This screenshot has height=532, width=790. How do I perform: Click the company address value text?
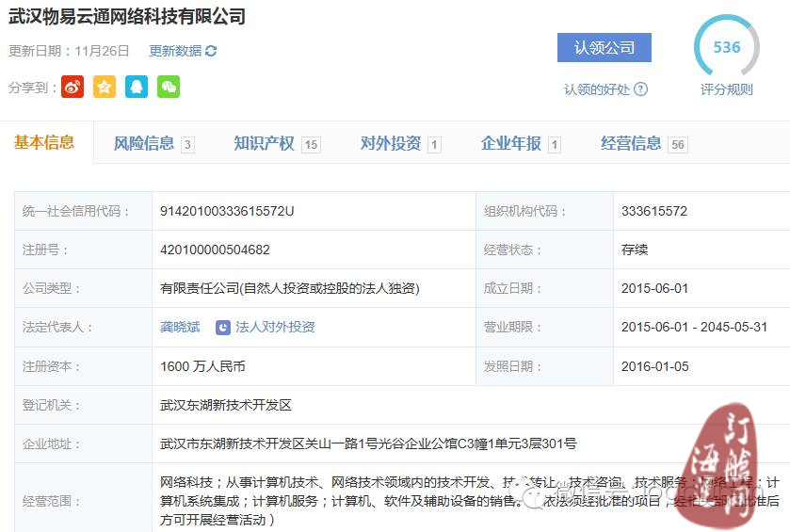368,443
